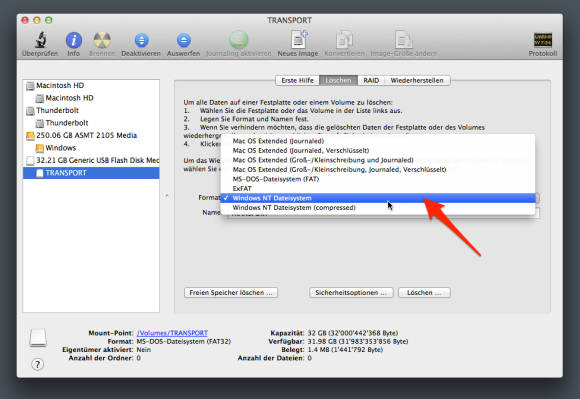Select the 250.06 GB ASMT 2105 Media disk
Screen dimensions: 580x399
[91, 135]
